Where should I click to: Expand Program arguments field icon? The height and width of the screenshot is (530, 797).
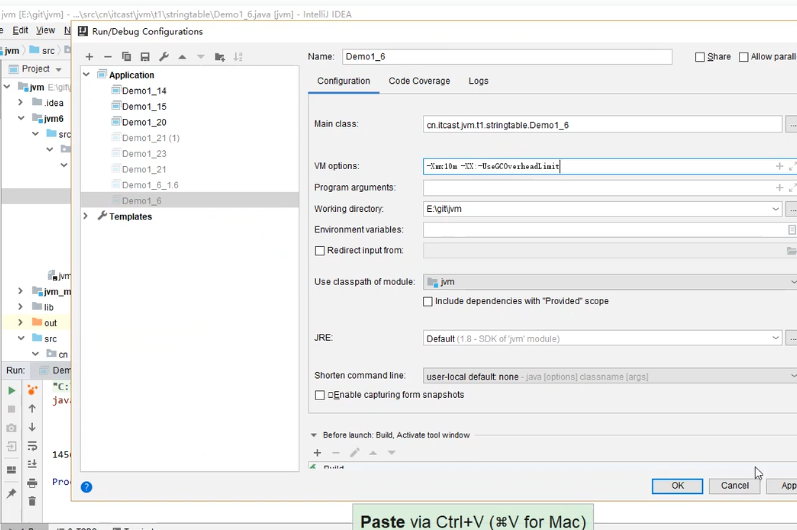[792, 188]
